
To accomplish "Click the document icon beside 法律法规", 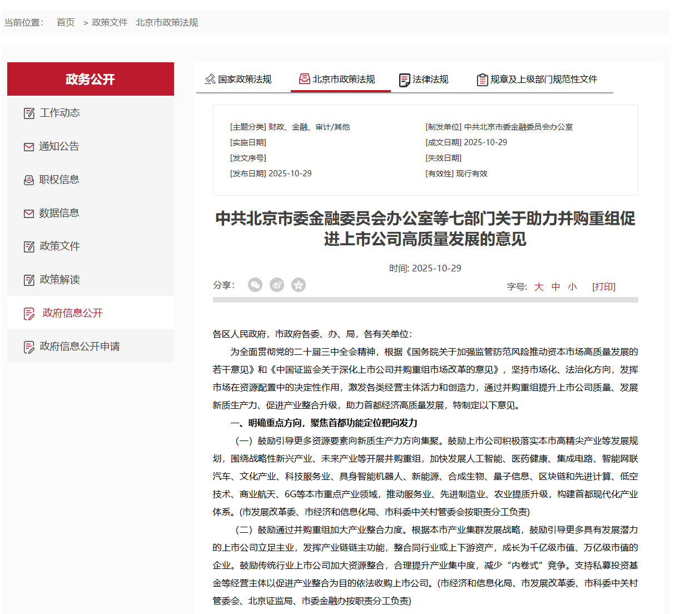I will tap(404, 80).
